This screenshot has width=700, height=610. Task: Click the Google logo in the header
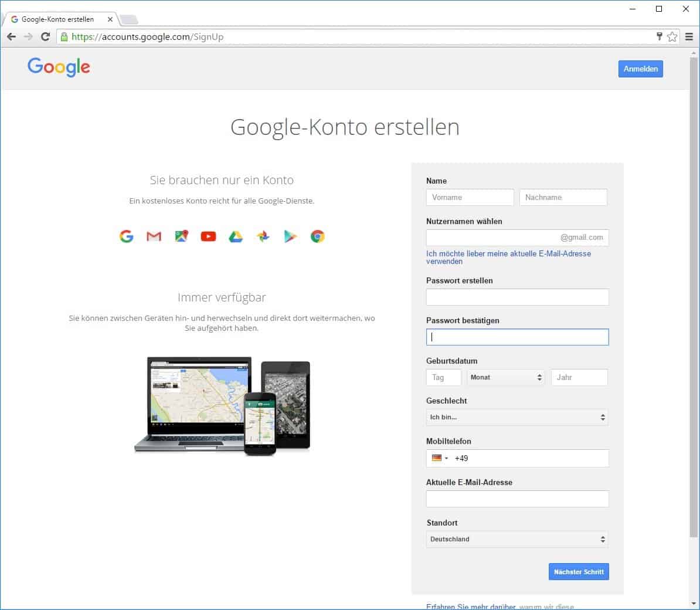coord(59,67)
